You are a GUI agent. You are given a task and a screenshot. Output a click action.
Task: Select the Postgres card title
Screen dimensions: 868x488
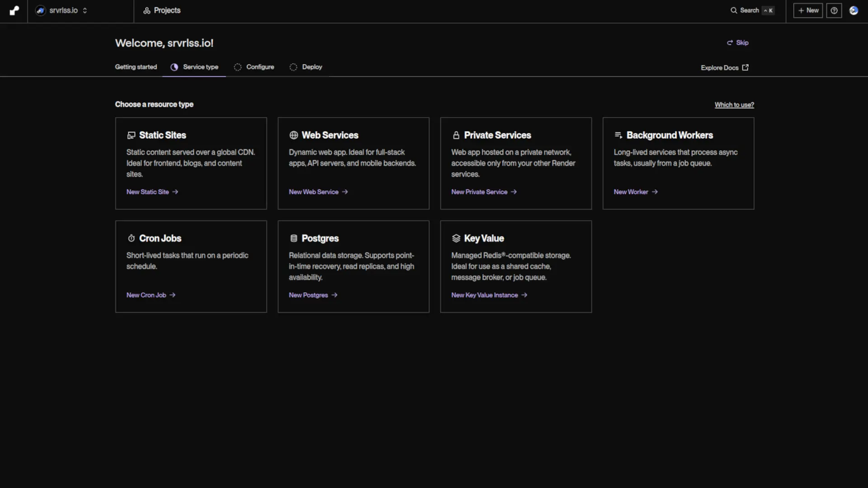point(320,238)
